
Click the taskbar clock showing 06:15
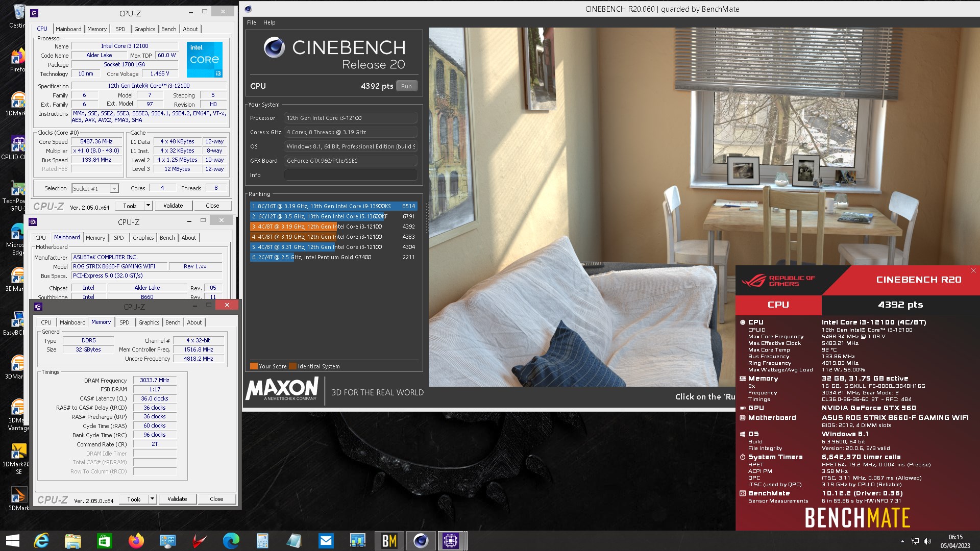tap(955, 541)
